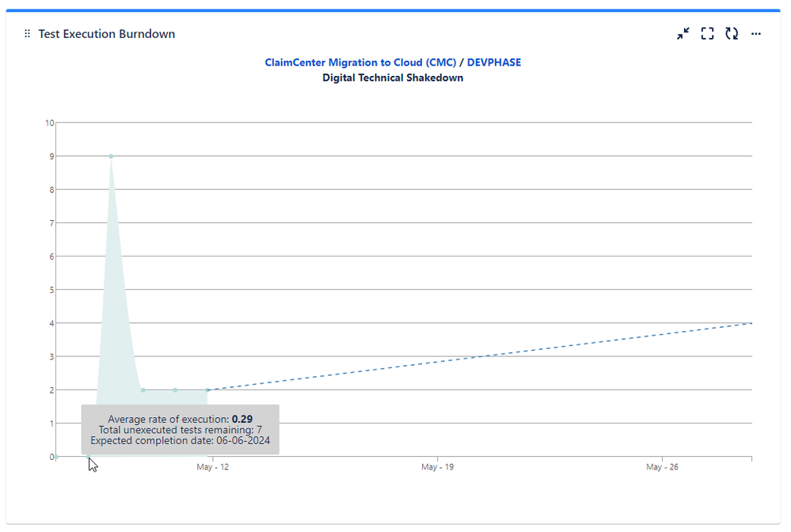
Task: Click the May - 19 axis label
Action: 437,467
